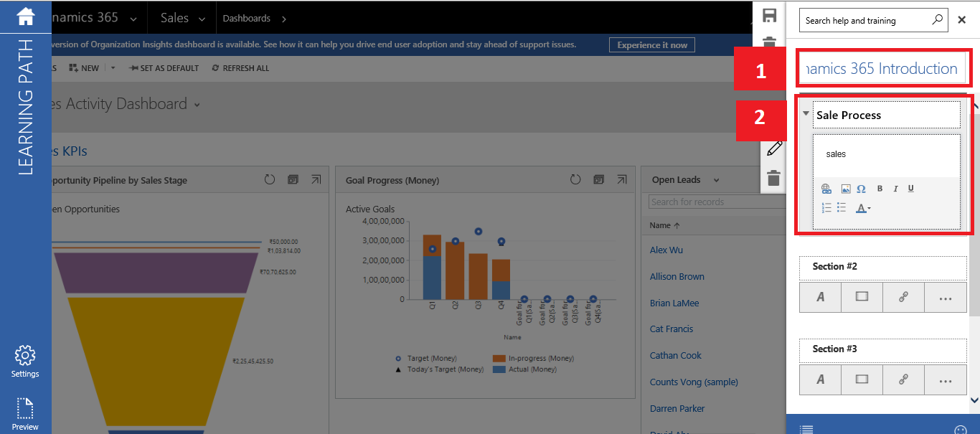The height and width of the screenshot is (434, 980).
Task: Click the search magnifier in help box
Action: [x=938, y=20]
